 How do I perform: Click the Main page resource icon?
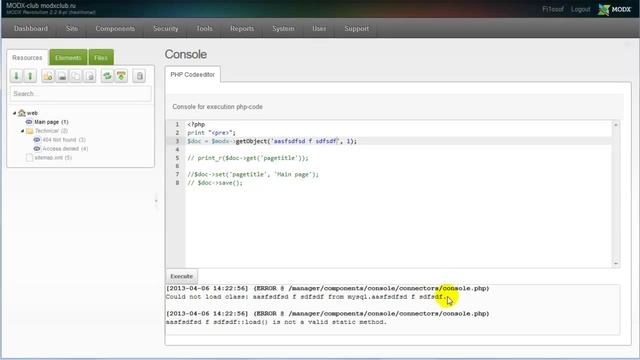tap(29, 122)
